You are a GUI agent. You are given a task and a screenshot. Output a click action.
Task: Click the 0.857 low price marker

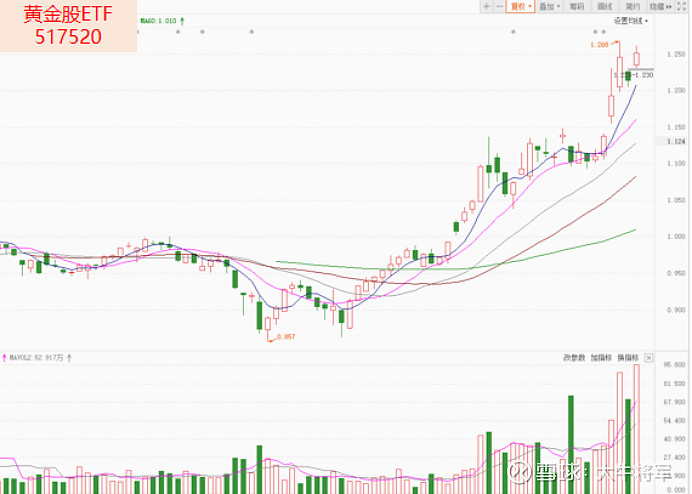286,337
